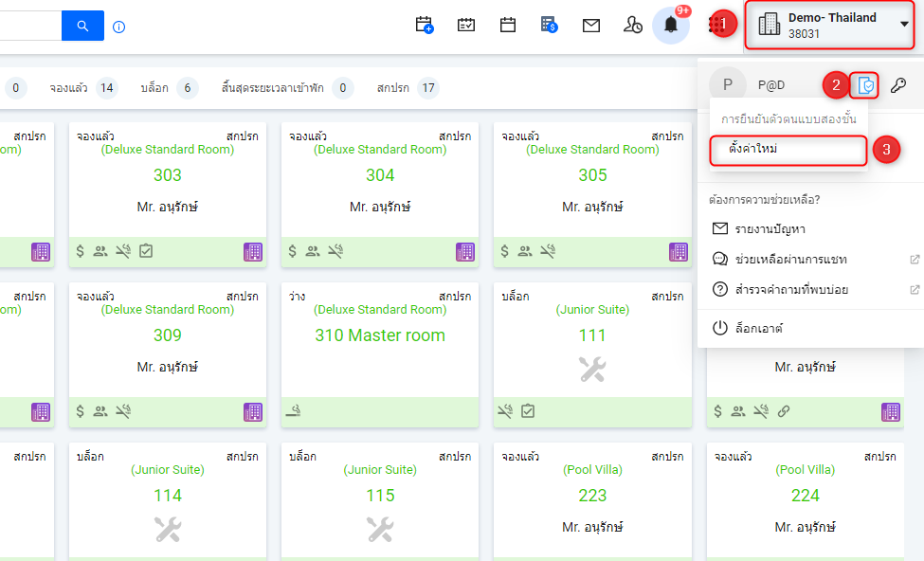This screenshot has height=561, width=924.
Task: Click room number 305
Action: tap(592, 175)
